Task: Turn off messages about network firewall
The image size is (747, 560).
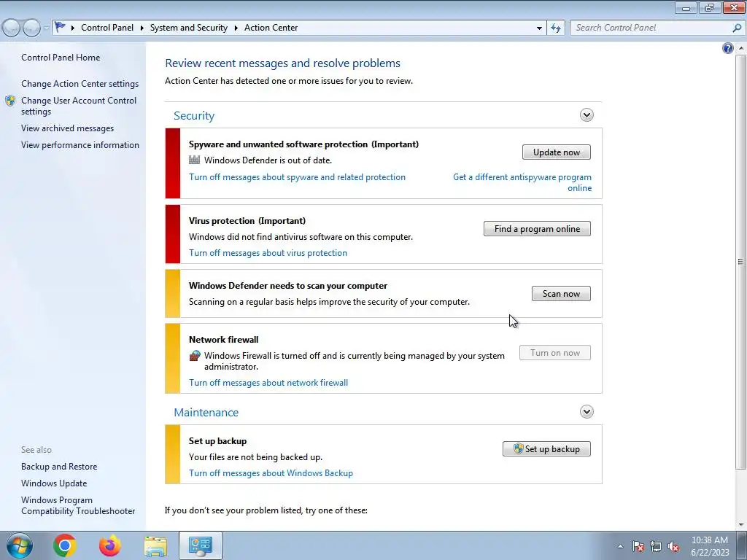Action: click(x=268, y=383)
